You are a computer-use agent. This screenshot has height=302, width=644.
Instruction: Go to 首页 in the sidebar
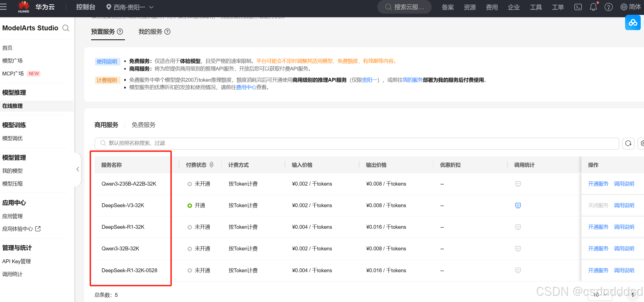point(8,48)
